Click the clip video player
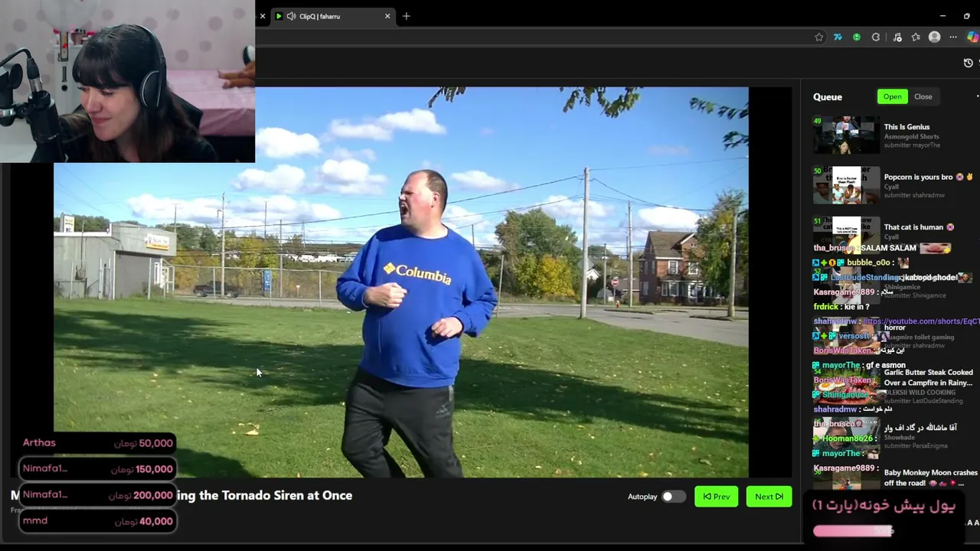 tap(401, 282)
